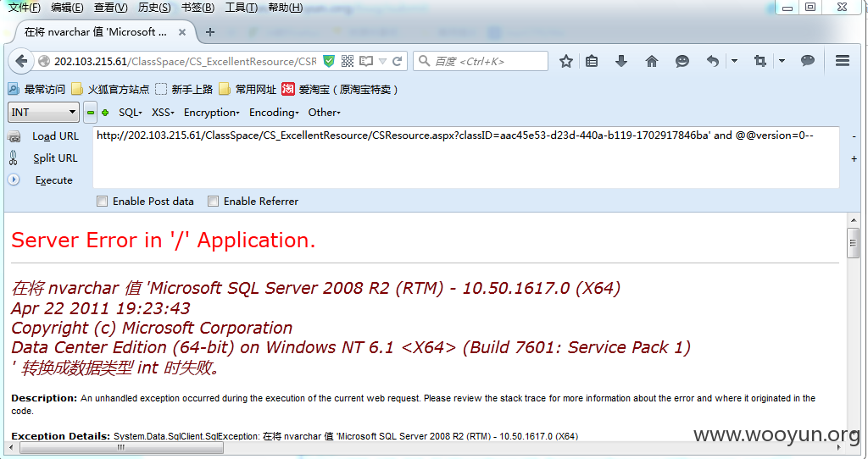The width and height of the screenshot is (868, 459).
Task: Open 新手上路 bookmark
Action: coord(184,89)
